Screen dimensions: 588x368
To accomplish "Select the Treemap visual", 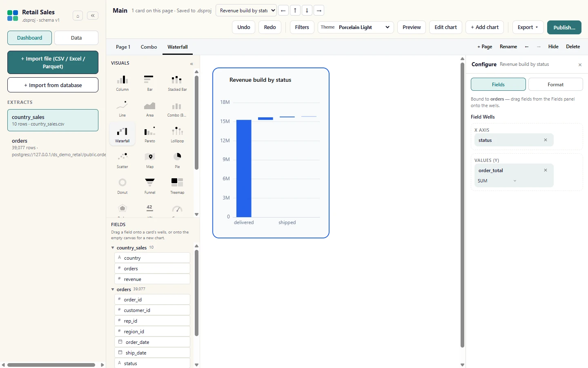I will click(177, 186).
